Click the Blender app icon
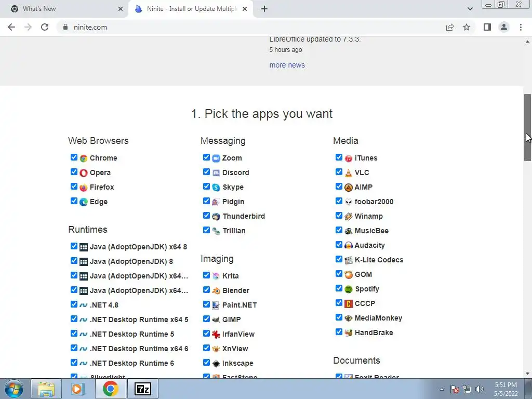The image size is (532, 399). 216,291
